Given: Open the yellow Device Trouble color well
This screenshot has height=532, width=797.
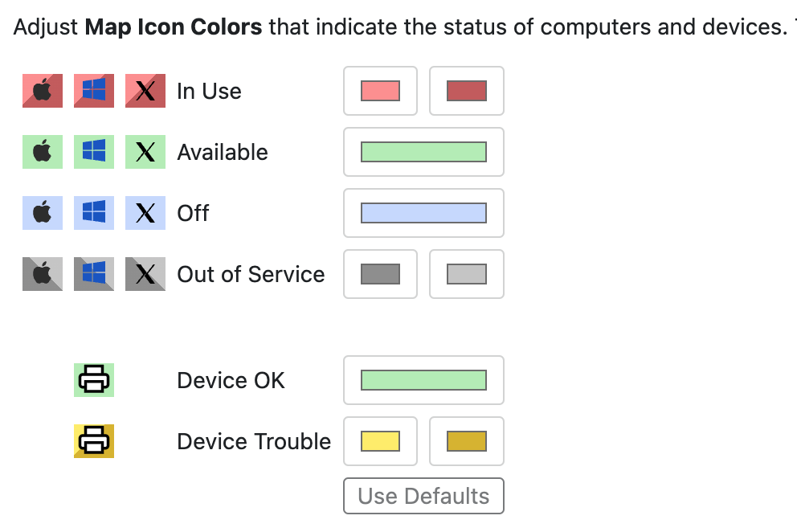Looking at the screenshot, I should 380,441.
